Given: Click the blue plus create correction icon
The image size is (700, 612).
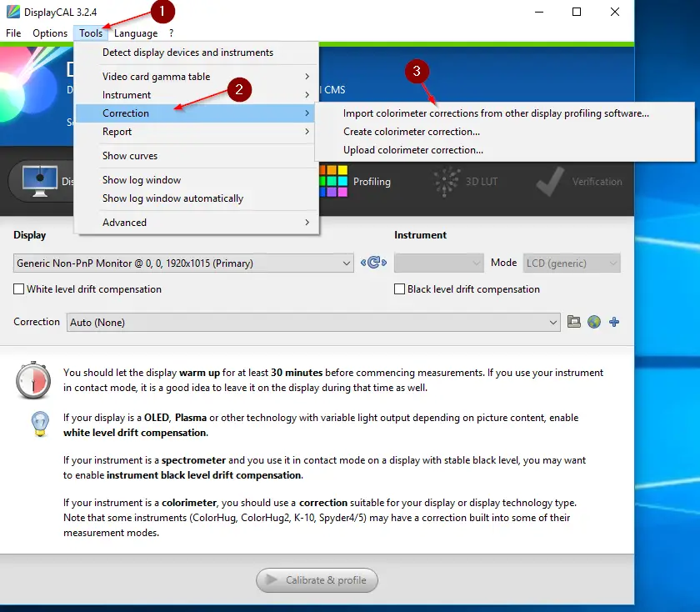Looking at the screenshot, I should point(614,322).
